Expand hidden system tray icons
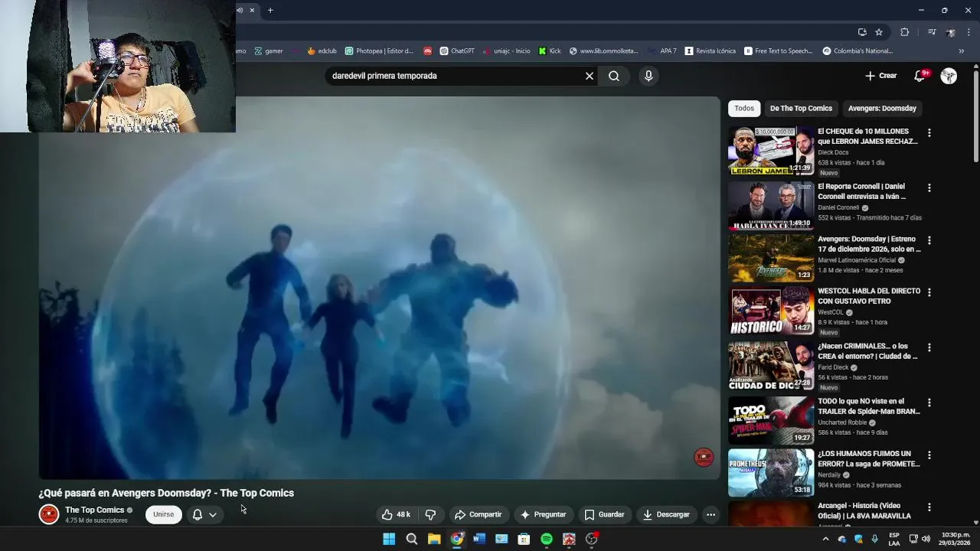The image size is (980, 551). point(825,539)
